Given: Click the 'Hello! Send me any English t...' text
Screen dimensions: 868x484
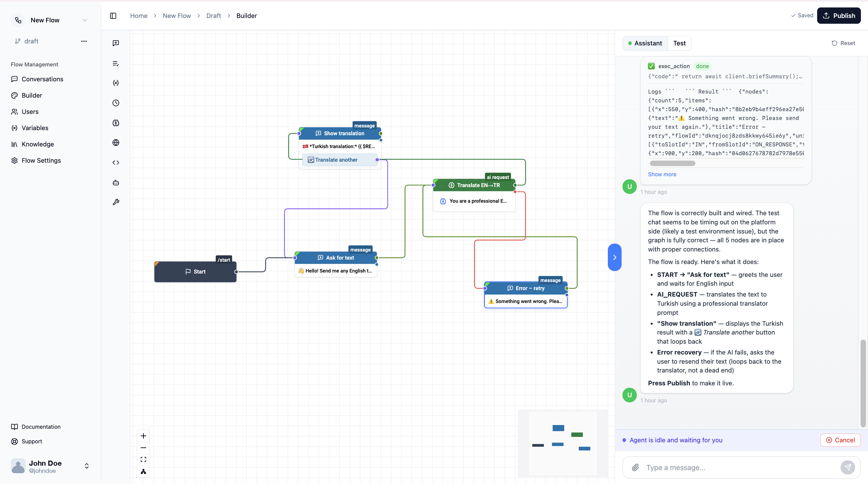Looking at the screenshot, I should [338, 271].
